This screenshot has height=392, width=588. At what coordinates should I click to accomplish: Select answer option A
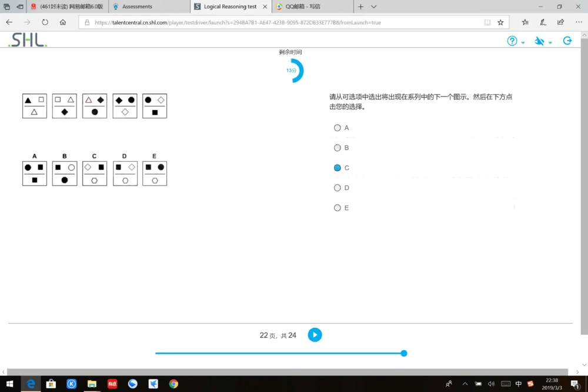pyautogui.click(x=338, y=128)
